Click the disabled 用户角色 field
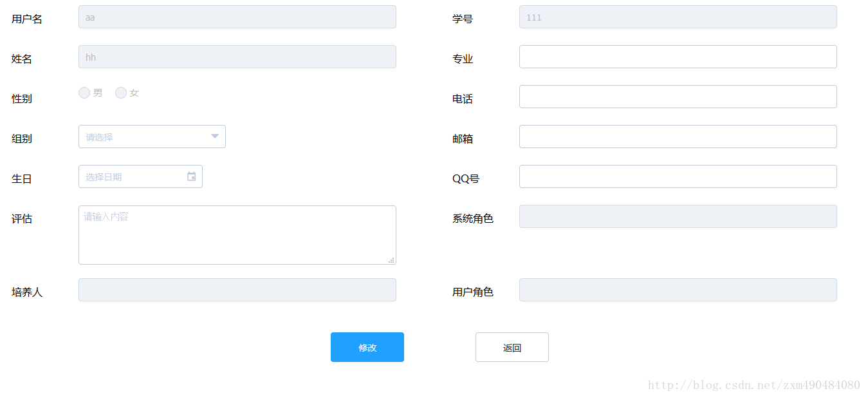 click(678, 291)
